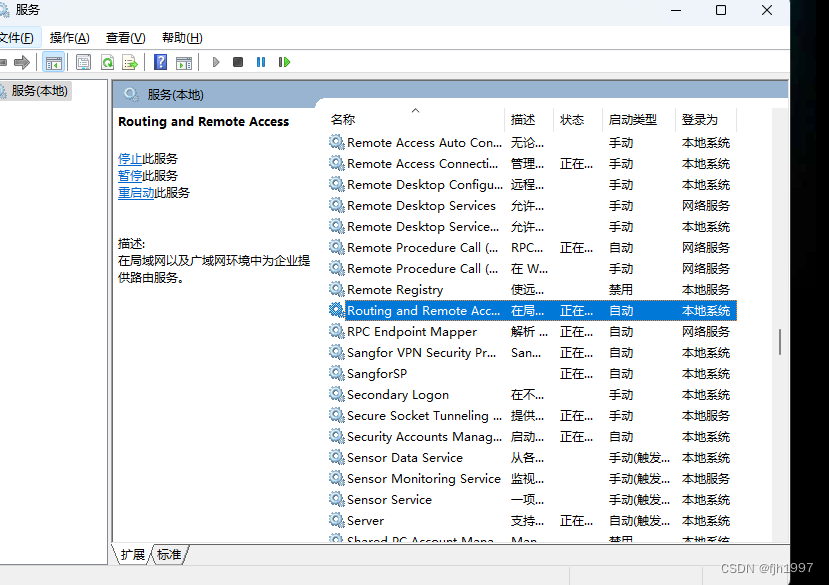829x585 pixels.
Task: Open Properties toolbar icon
Action: pos(83,62)
